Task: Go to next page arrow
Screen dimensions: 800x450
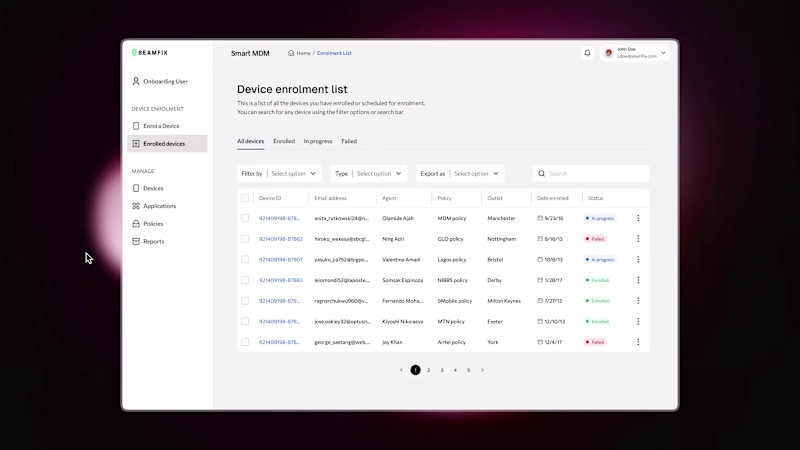Action: [482, 370]
